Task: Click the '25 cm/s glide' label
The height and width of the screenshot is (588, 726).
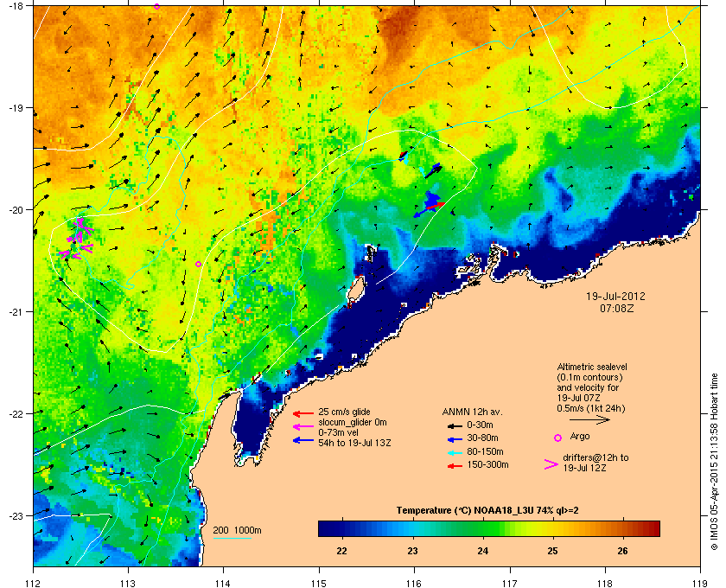Action: [x=344, y=412]
